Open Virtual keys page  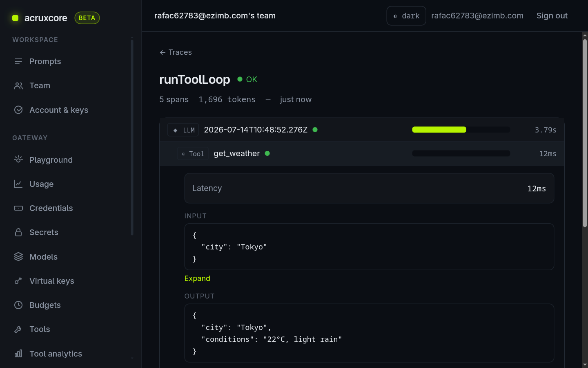point(52,281)
